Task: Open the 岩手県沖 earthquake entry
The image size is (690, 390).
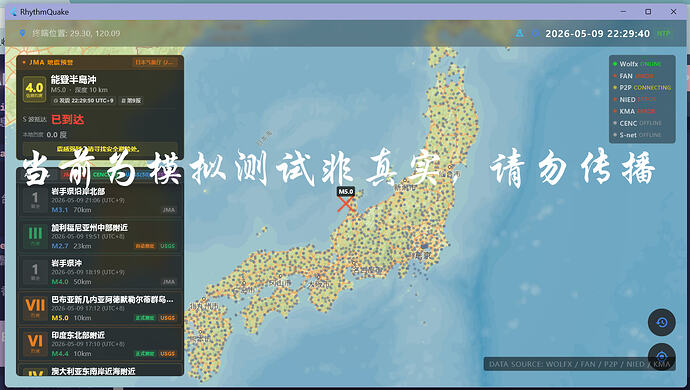Action: point(100,272)
